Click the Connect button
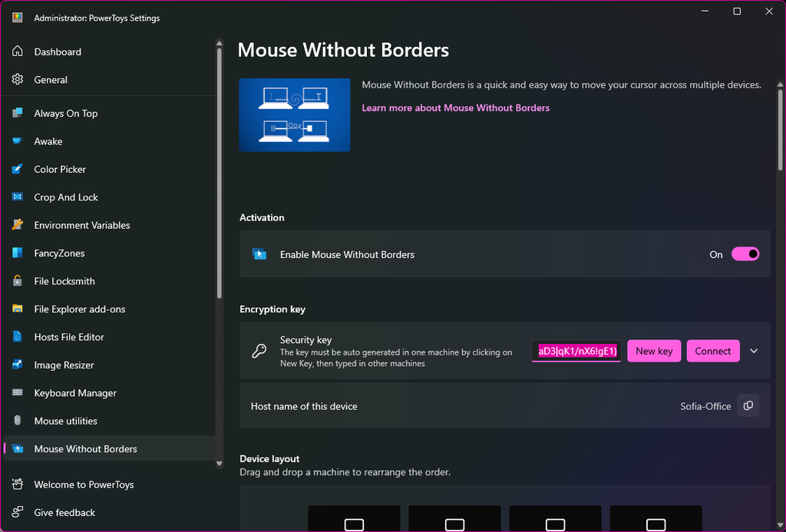 [713, 351]
